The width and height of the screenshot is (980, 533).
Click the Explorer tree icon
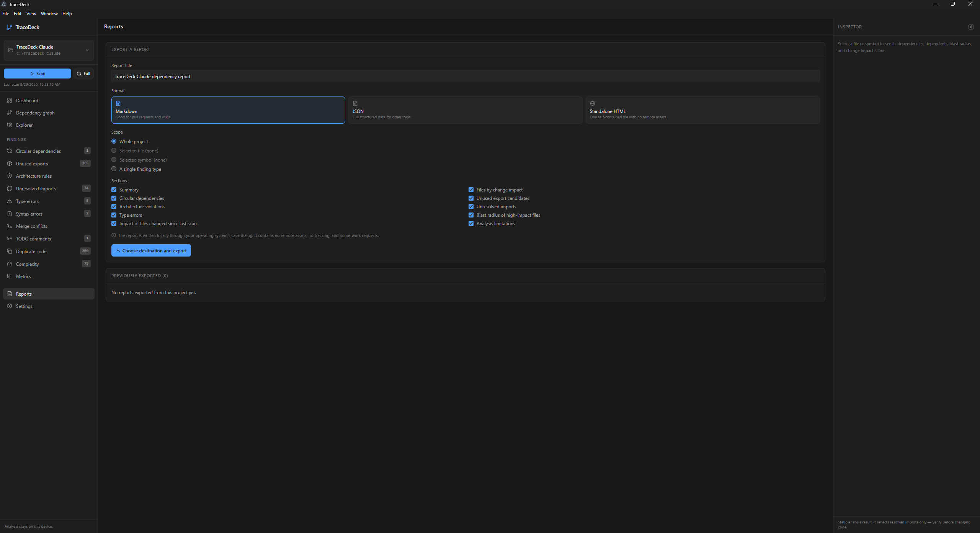pyautogui.click(x=10, y=125)
